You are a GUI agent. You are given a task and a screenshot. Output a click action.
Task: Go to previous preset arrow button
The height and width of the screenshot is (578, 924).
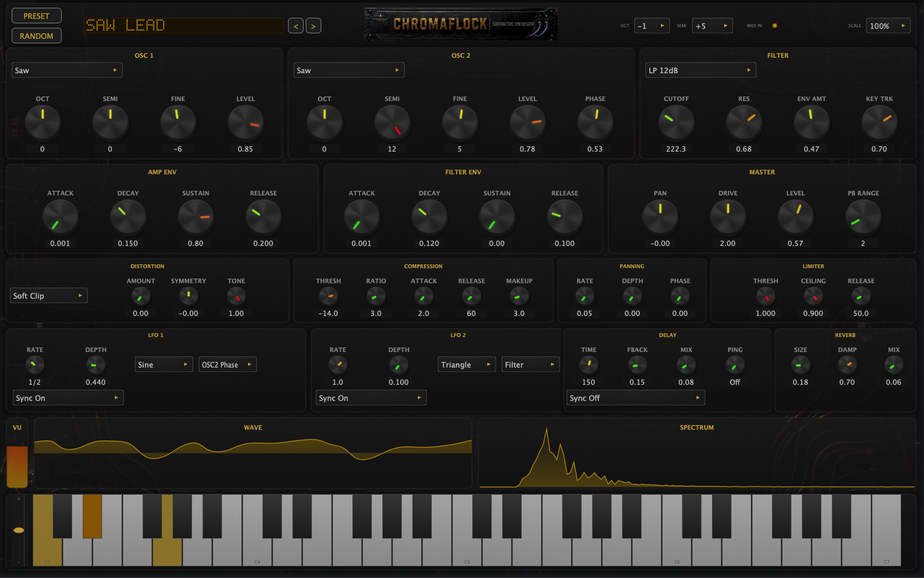[296, 26]
